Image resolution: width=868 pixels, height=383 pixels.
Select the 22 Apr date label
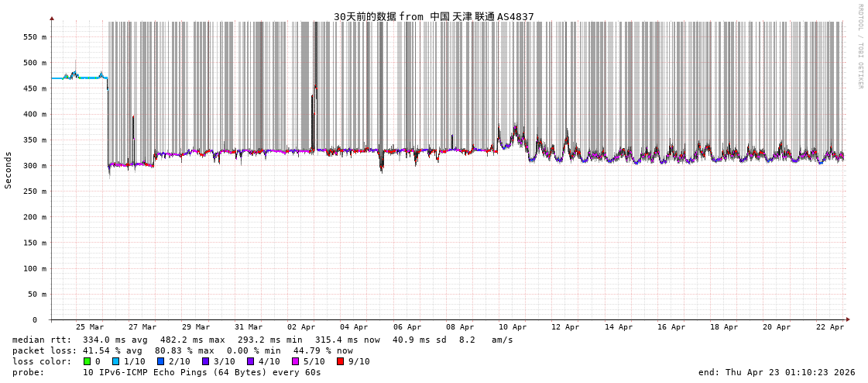[x=830, y=327]
